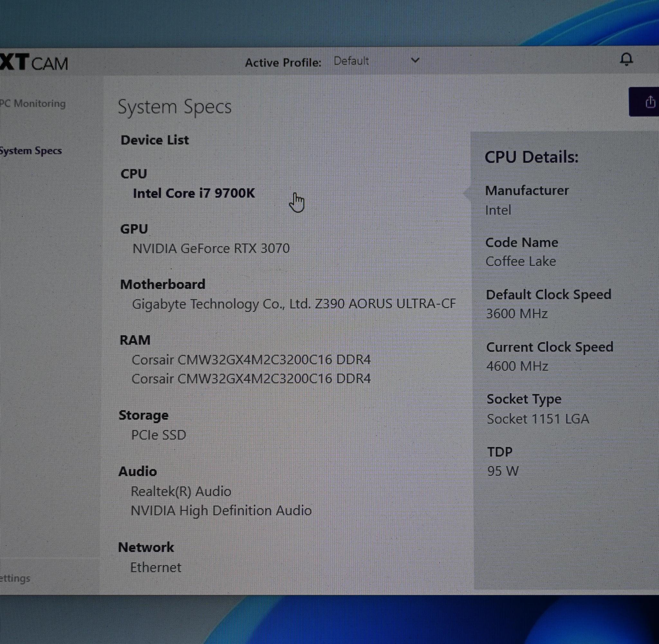Image resolution: width=659 pixels, height=644 pixels.
Task: Select the second Corsair CMW32GX4M2C3200C16 RAM entry
Action: pyautogui.click(x=251, y=378)
